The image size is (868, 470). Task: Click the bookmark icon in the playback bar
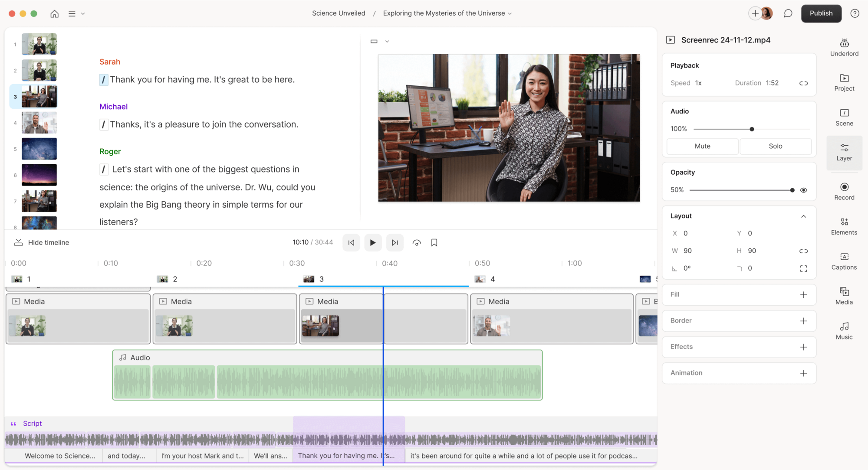(434, 242)
